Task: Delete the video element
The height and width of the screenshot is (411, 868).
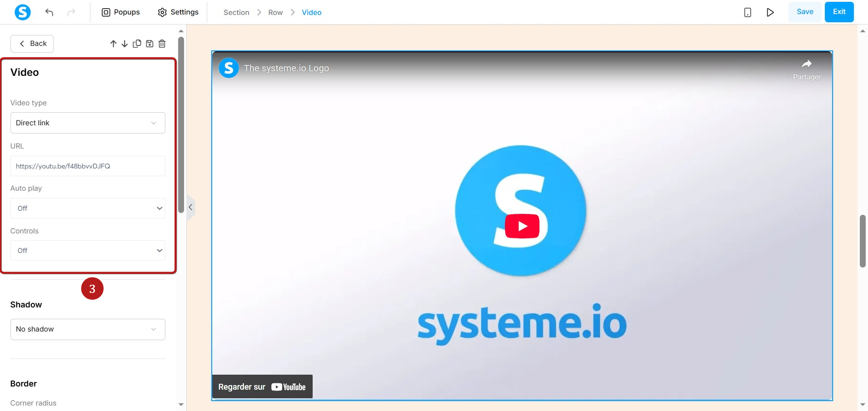Action: point(162,44)
